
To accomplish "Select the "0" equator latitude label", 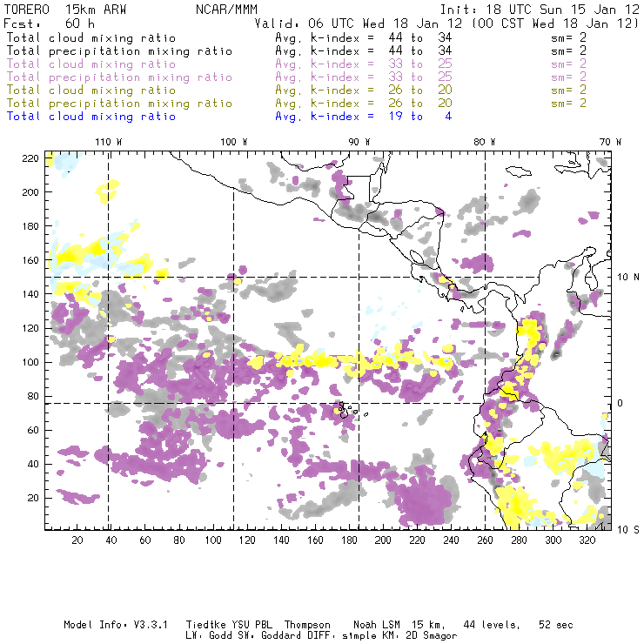I will 620,403.
